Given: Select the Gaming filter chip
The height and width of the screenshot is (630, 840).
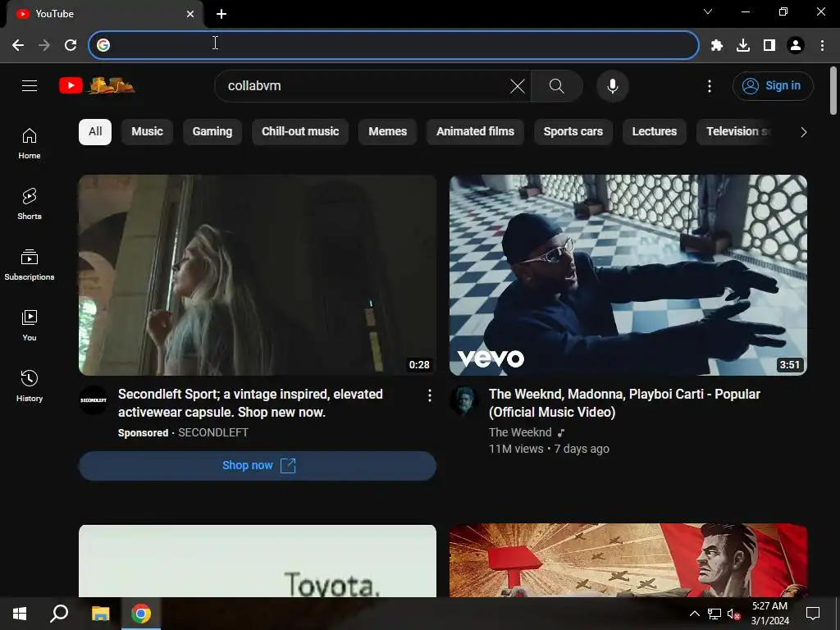Looking at the screenshot, I should point(212,132).
